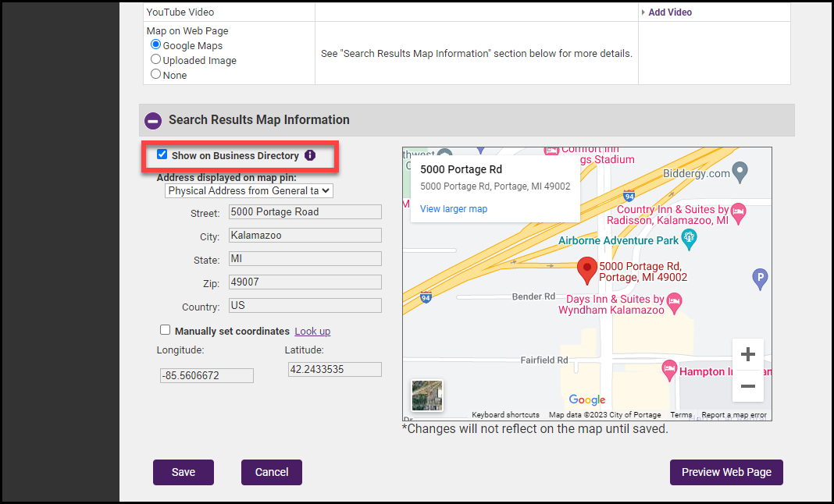Click the Preview Web Page button
The height and width of the screenshot is (504, 834).
pos(726,472)
